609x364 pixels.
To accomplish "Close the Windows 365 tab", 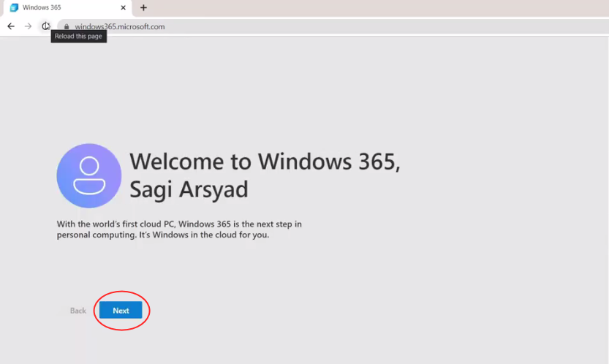I will click(123, 8).
